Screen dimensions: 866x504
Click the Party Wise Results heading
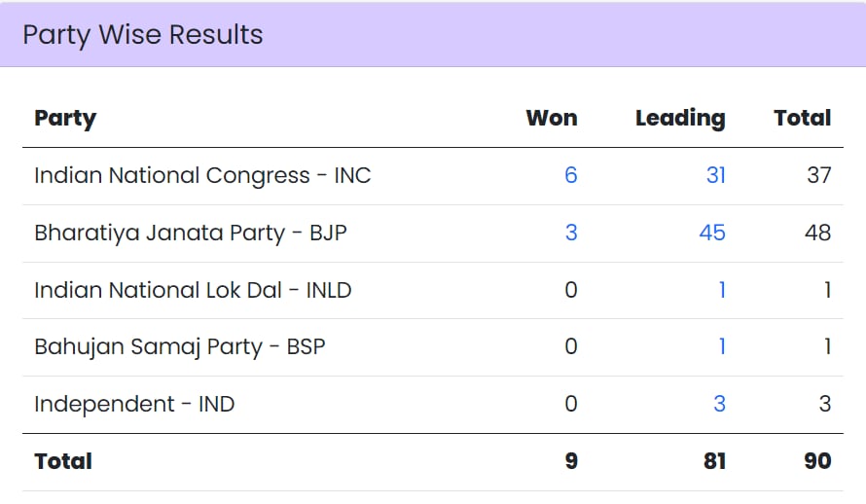point(143,35)
